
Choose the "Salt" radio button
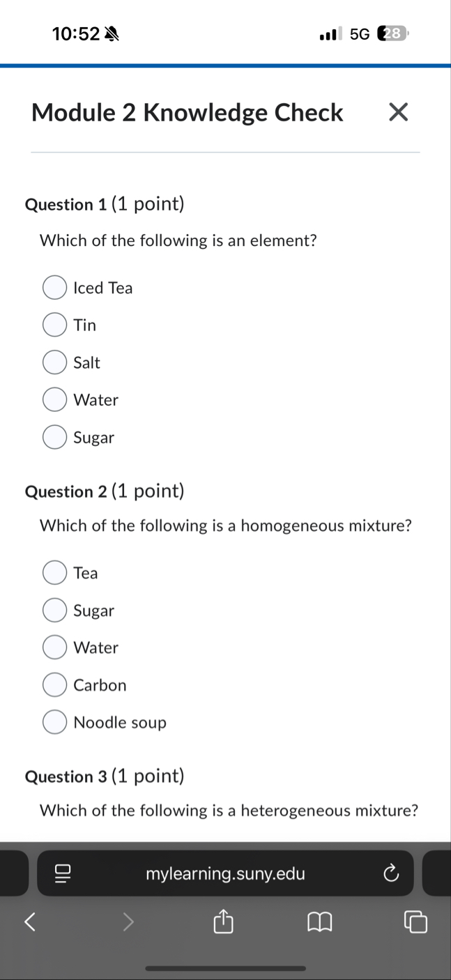tap(54, 362)
